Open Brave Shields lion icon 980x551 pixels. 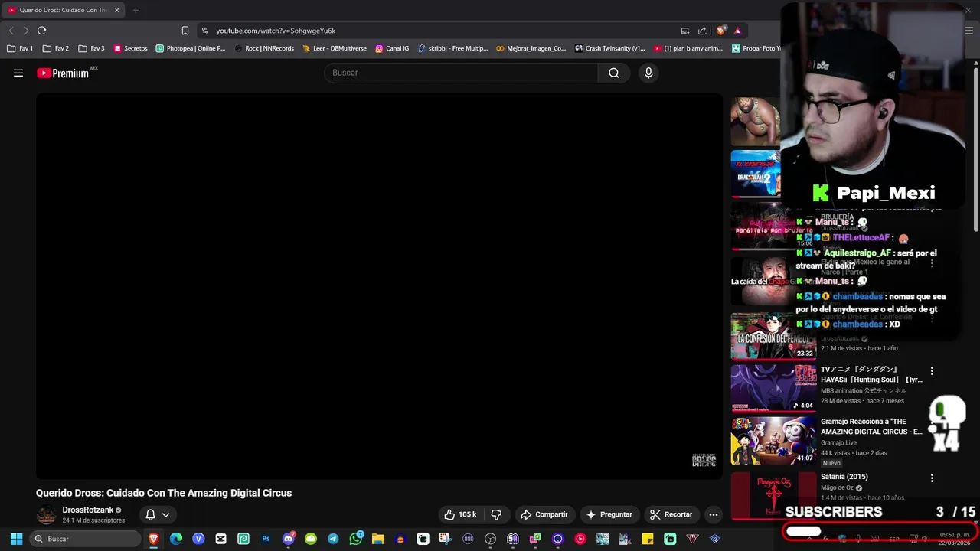click(x=721, y=31)
